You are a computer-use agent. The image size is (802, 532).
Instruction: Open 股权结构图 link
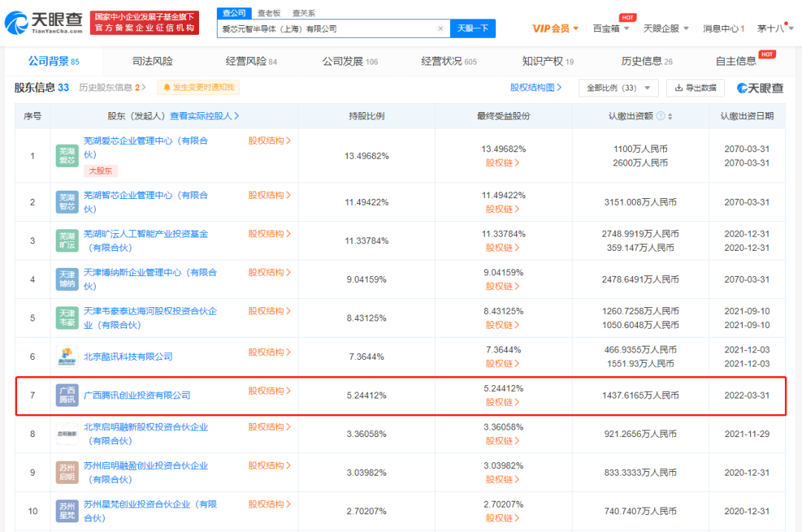click(x=535, y=88)
